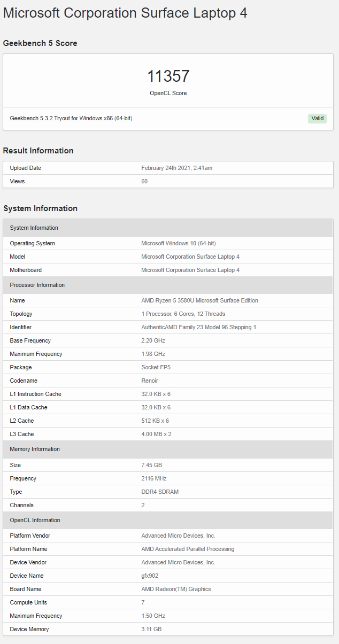This screenshot has width=339, height=644.
Task: Click the Package label
Action: pos(21,367)
